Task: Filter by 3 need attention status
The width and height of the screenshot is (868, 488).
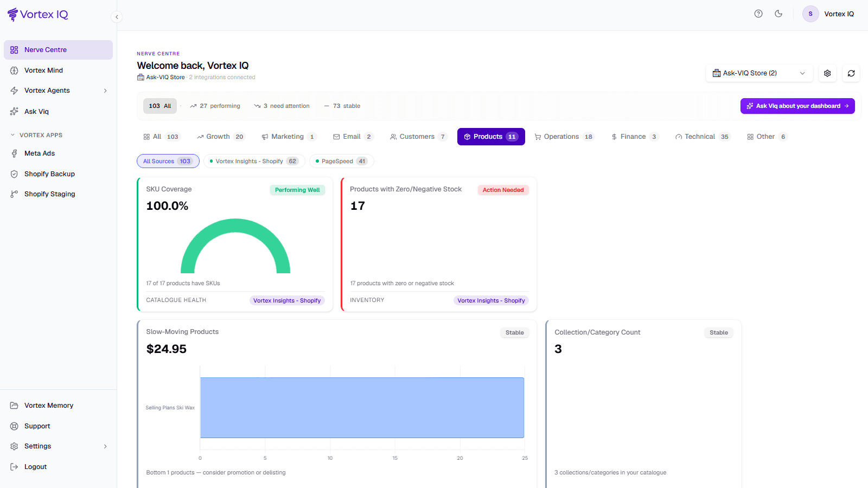Action: 282,106
